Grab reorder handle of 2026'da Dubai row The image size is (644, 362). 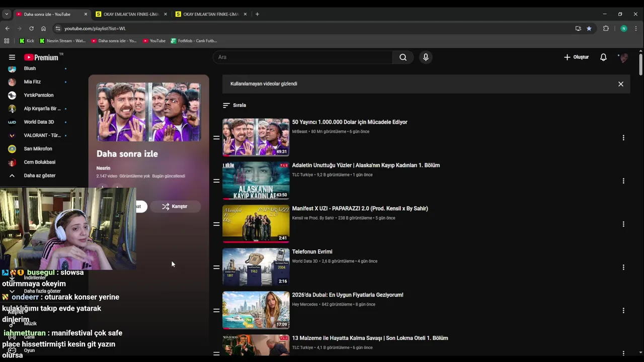(x=216, y=311)
